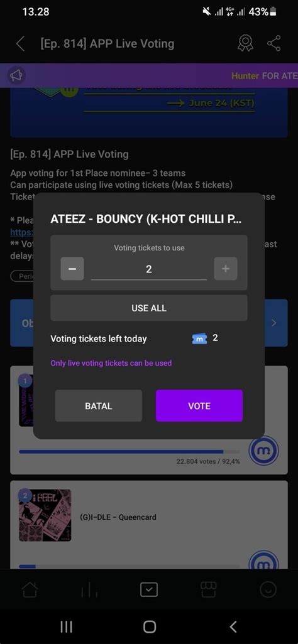Confirm with the purple VOTE button
The image size is (298, 644).
coord(199,405)
